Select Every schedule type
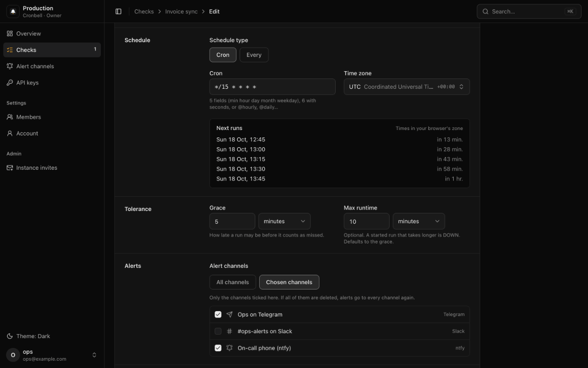The width and height of the screenshot is (588, 368). (254, 55)
